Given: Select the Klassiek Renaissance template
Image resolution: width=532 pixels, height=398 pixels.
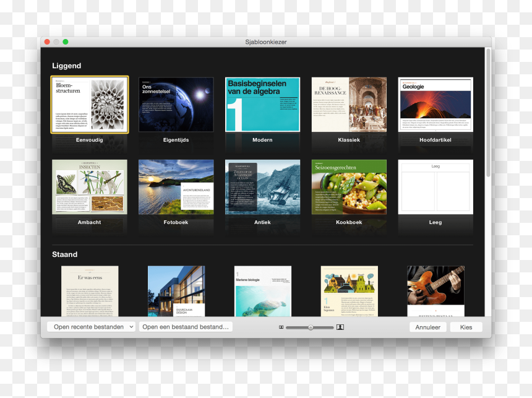Looking at the screenshot, I should 349,105.
